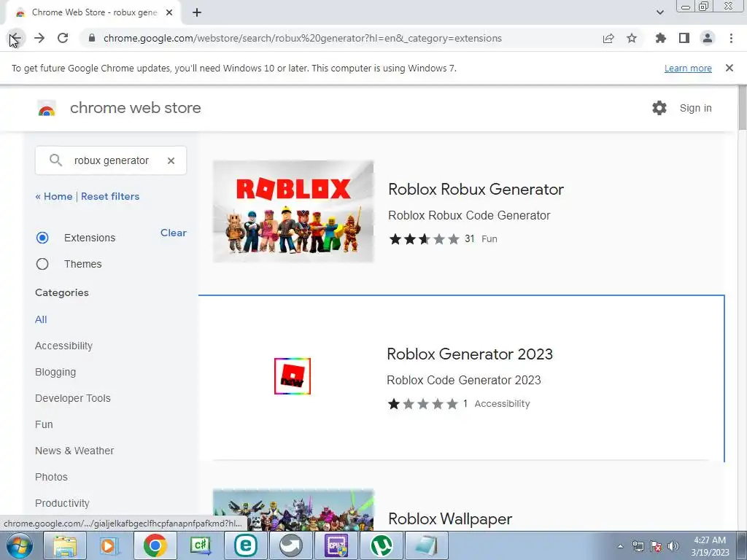Screen dimensions: 747x560
Task: Open the Roblox Generator 2023 title
Action: click(x=470, y=354)
